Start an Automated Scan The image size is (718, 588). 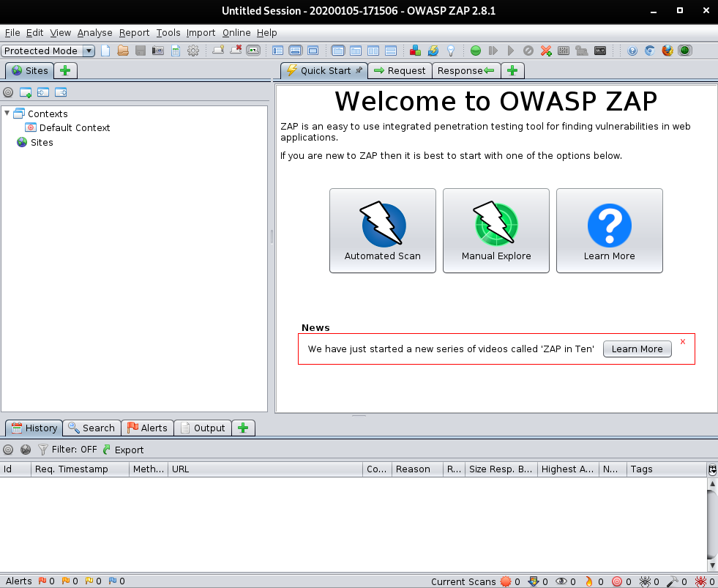pos(382,231)
